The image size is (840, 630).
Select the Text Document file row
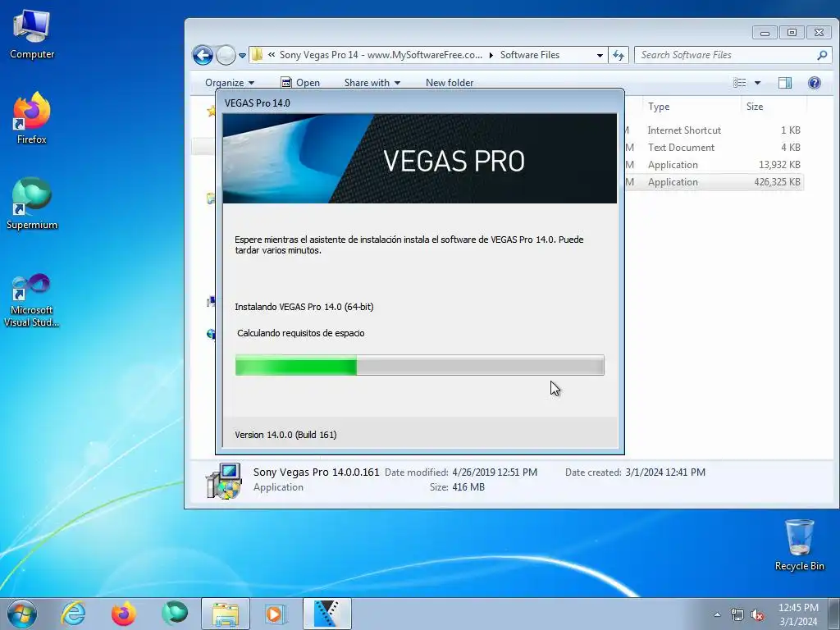point(714,148)
